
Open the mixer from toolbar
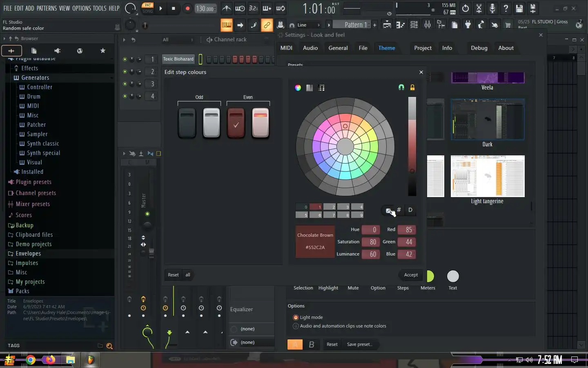(428, 25)
